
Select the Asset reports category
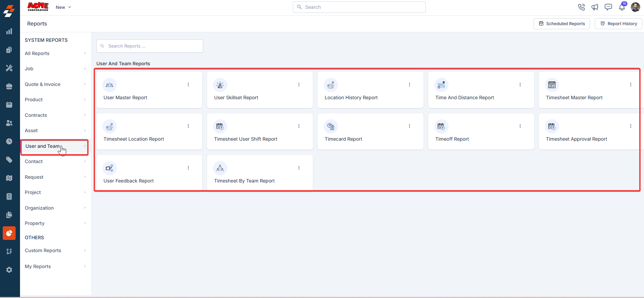point(55,130)
